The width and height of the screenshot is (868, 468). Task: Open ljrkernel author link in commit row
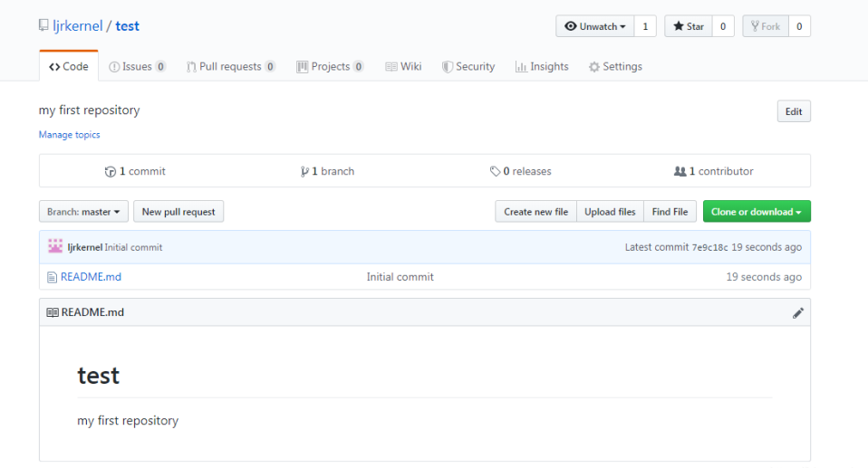(x=84, y=247)
